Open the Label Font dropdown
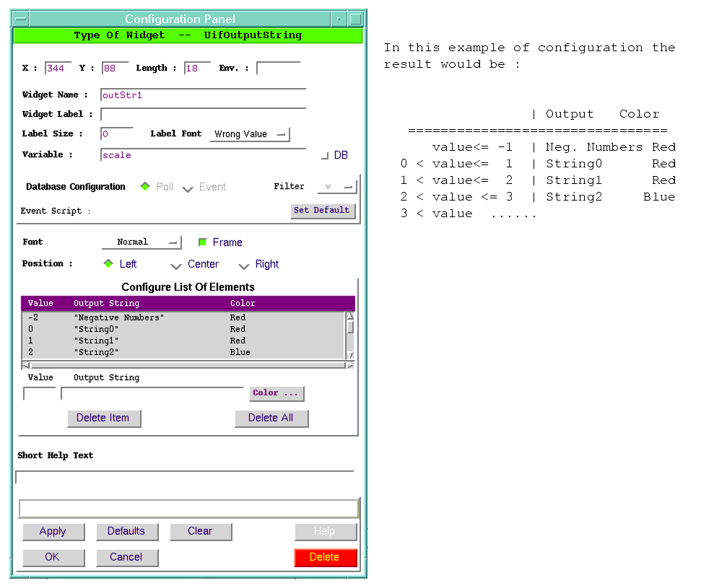Viewport: 714px width, 588px height. point(249,134)
